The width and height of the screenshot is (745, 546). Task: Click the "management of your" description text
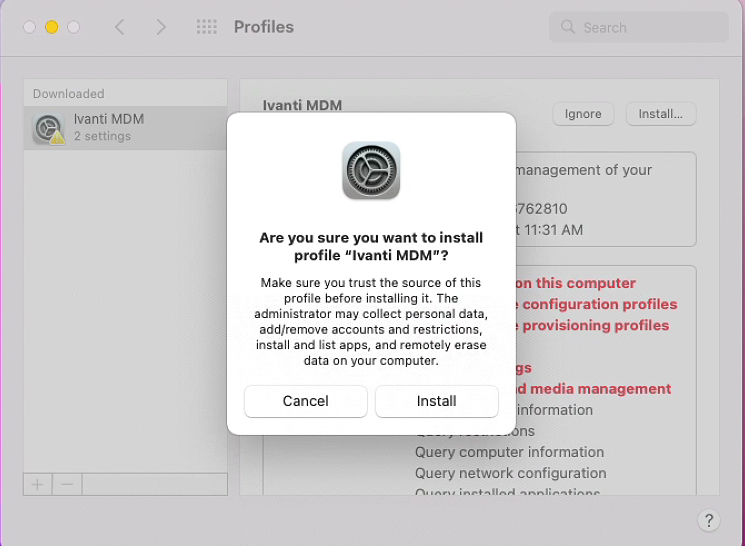point(584,170)
